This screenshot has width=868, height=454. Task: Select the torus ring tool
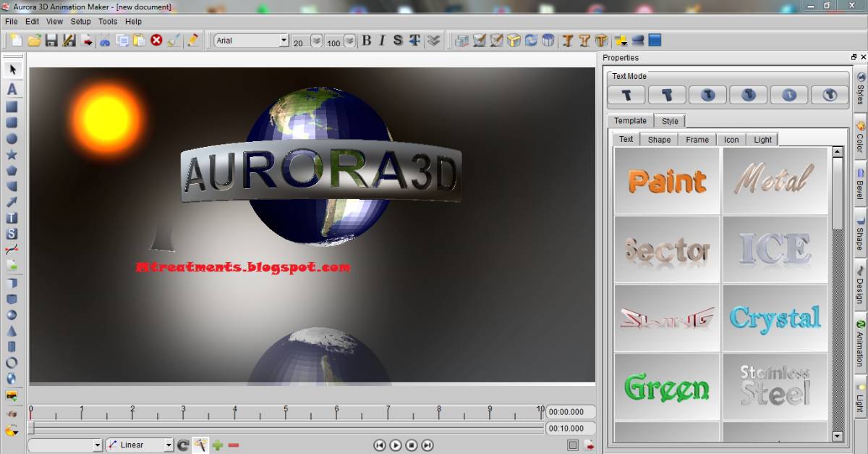coord(12,362)
